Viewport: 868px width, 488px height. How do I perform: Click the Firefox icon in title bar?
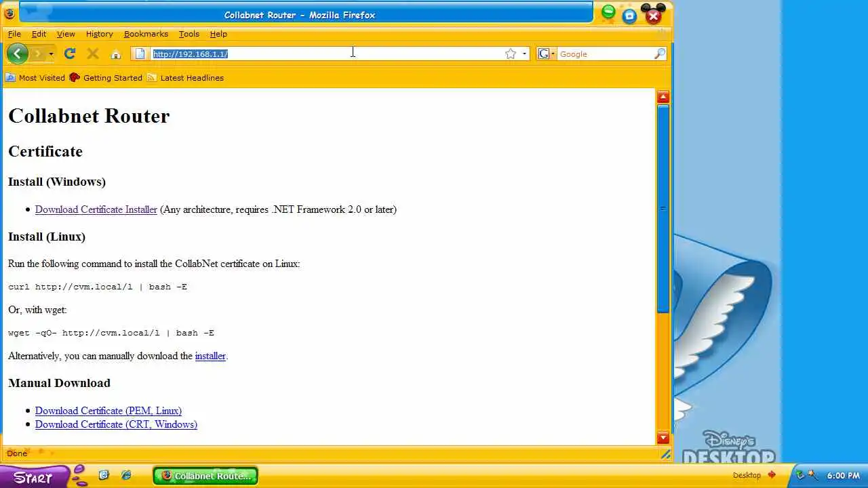[9, 14]
